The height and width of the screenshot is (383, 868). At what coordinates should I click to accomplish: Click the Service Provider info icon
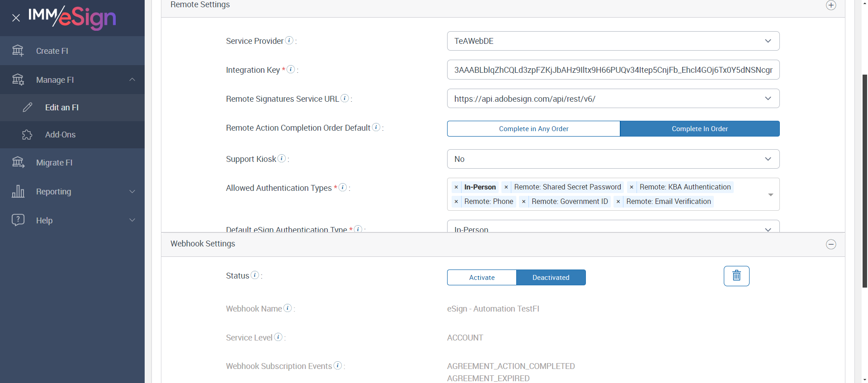(289, 40)
